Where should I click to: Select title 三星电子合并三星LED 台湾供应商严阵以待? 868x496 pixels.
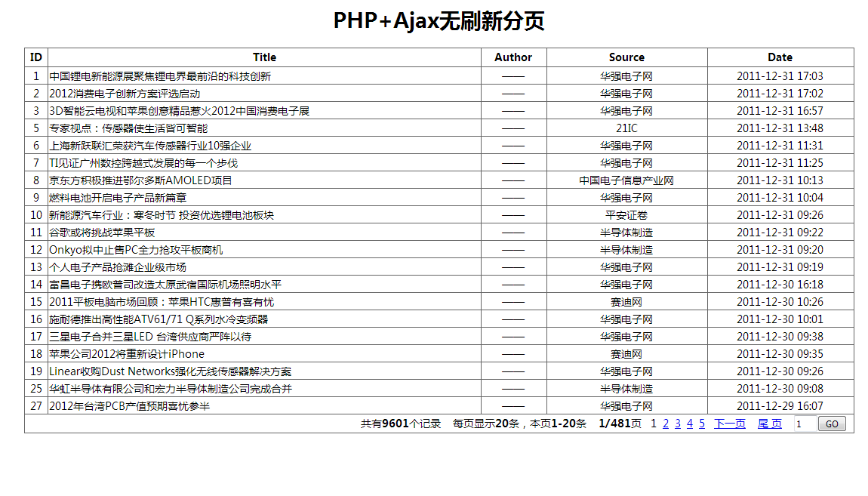tap(150, 337)
